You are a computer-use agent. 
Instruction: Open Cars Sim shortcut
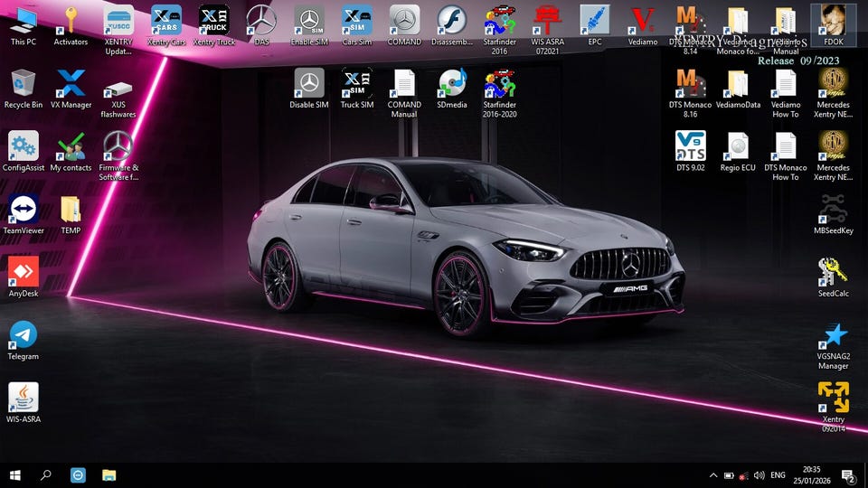(x=356, y=25)
